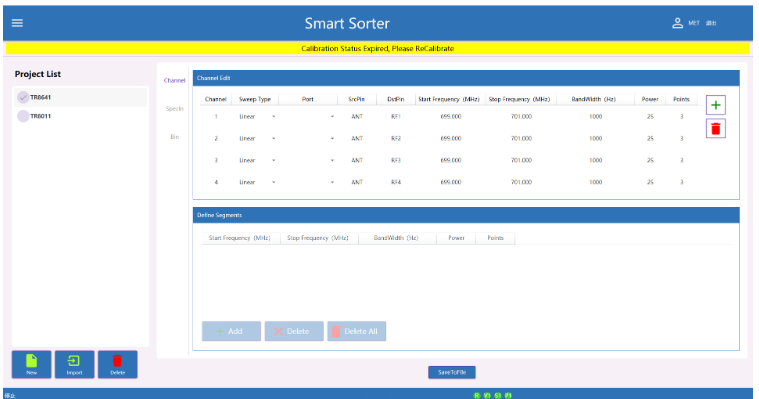Open Port dropdown for channel 3

tap(332, 160)
